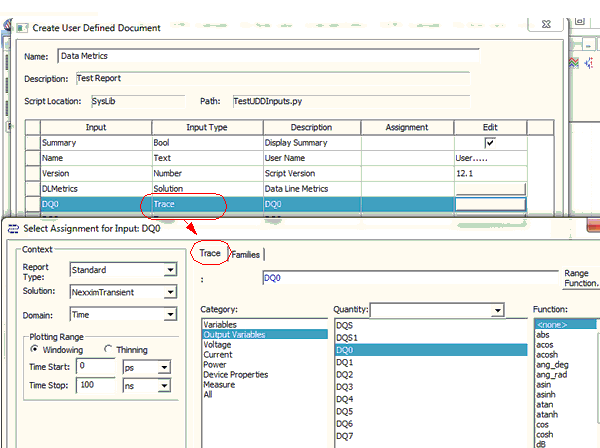
Task: Click the Time Stop input field
Action: (97, 386)
